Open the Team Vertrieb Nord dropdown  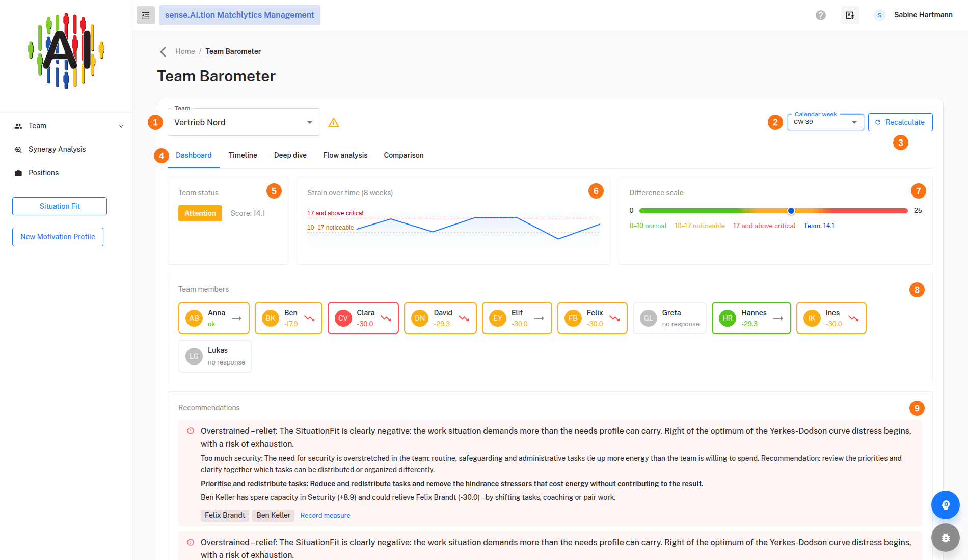244,122
